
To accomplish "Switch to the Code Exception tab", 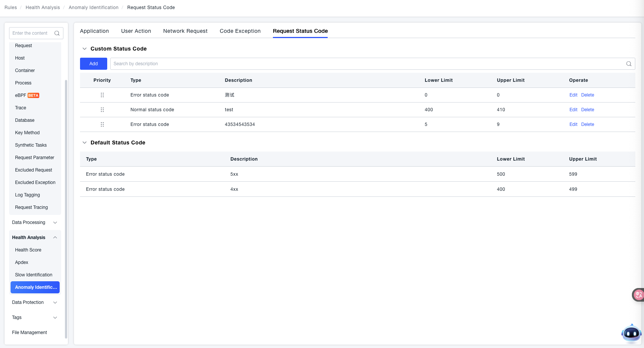I will 240,31.
